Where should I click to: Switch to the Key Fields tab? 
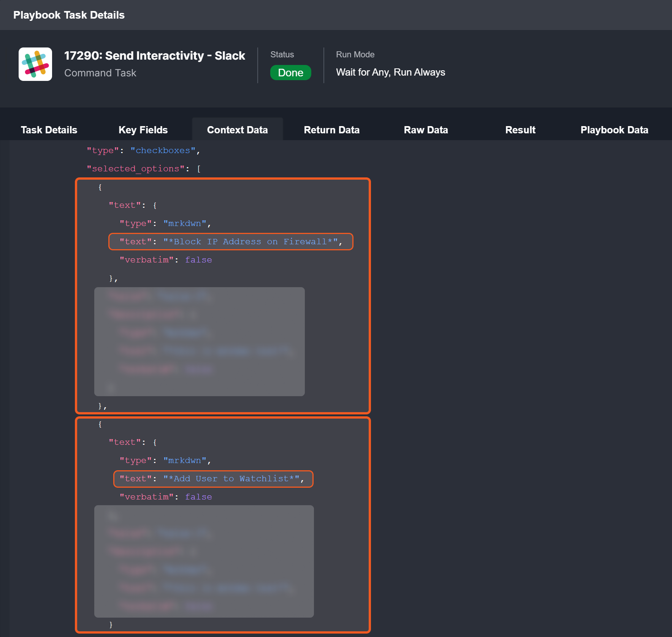click(143, 130)
